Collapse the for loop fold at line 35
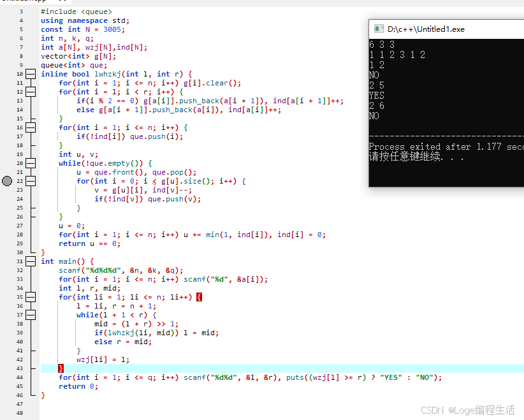 point(31,297)
